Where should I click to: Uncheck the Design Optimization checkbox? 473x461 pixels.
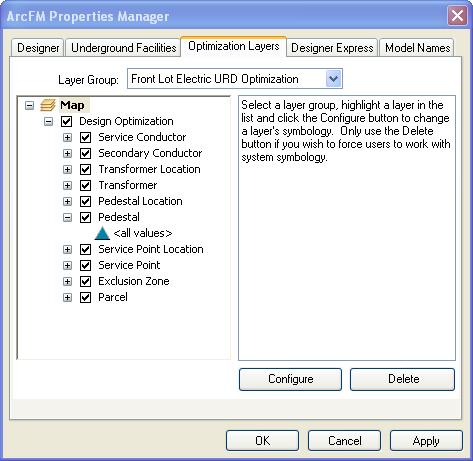67,121
